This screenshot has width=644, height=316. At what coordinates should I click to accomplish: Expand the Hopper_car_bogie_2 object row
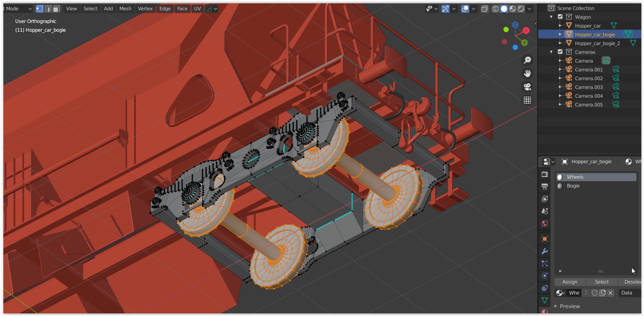(560, 43)
